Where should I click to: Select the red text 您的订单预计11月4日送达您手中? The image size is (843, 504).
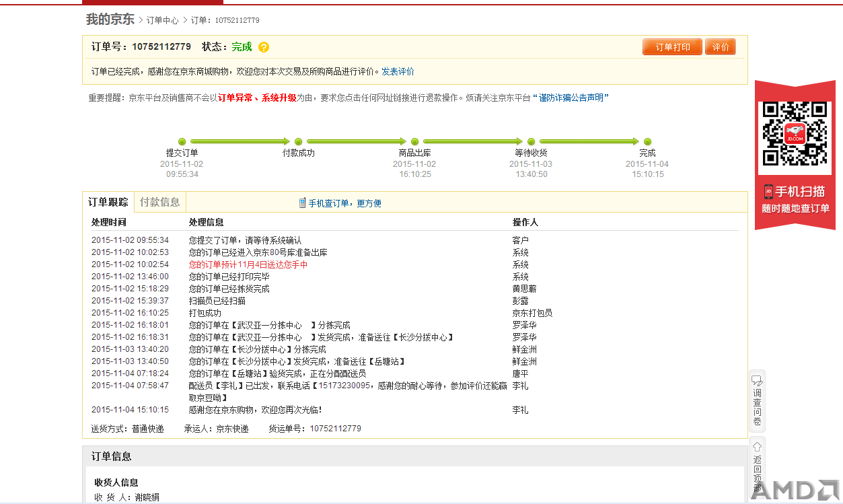(x=248, y=264)
